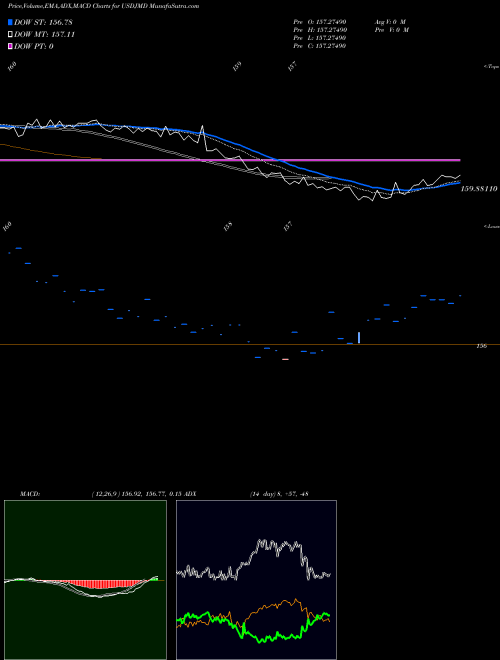Image resolution: width=500 pixels, height=660 pixels.
Task: Click the magenta DOW PT legend swatch
Action: tap(10, 46)
